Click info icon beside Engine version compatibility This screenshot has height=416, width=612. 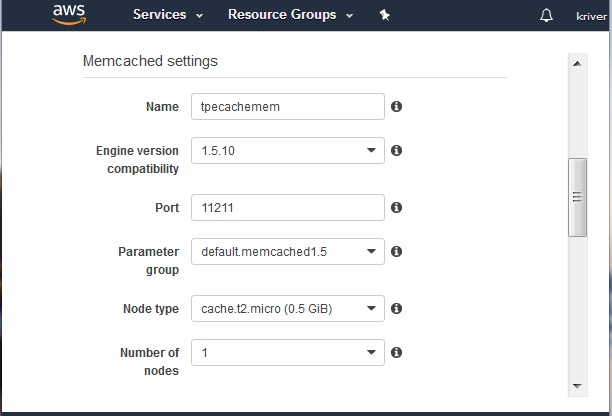pos(396,150)
